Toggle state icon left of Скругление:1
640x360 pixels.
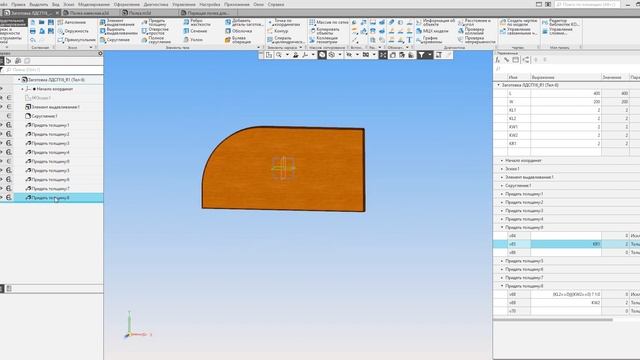coord(9,116)
